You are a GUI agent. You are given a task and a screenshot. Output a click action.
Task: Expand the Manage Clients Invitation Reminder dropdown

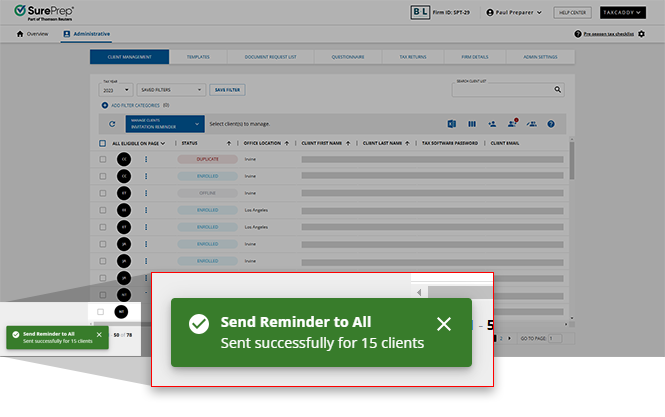[165, 124]
